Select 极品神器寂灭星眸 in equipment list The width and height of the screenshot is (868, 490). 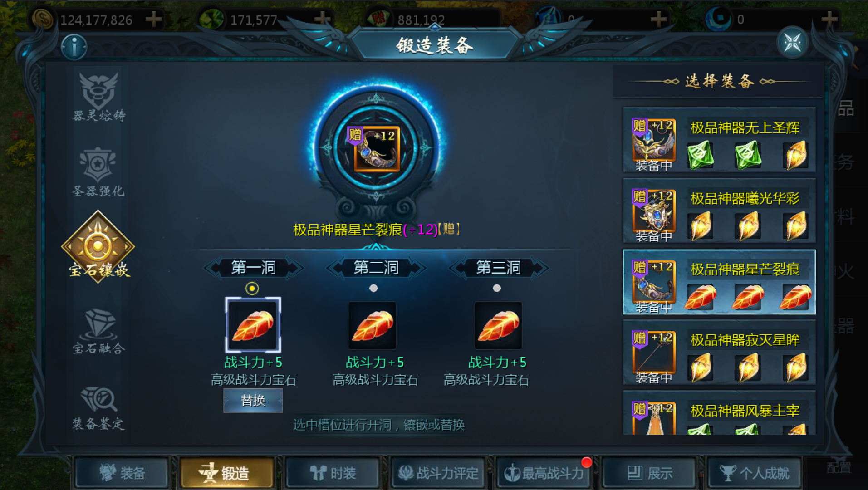pyautogui.click(x=719, y=352)
